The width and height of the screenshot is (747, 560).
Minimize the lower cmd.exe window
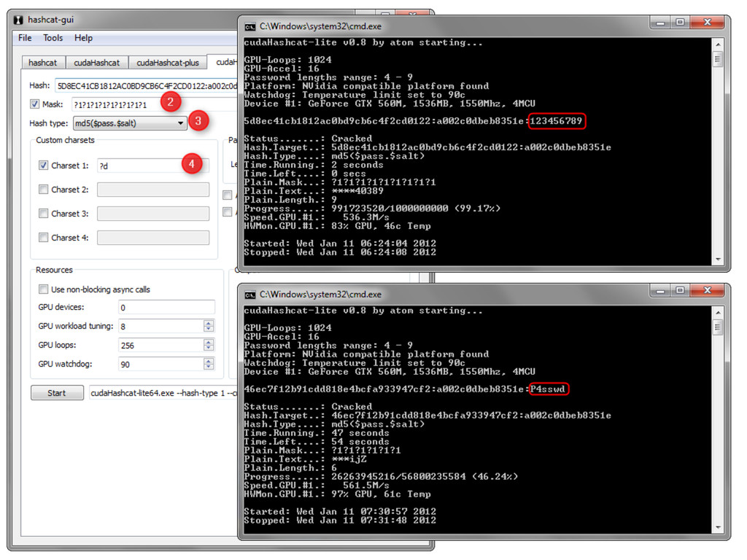660,290
